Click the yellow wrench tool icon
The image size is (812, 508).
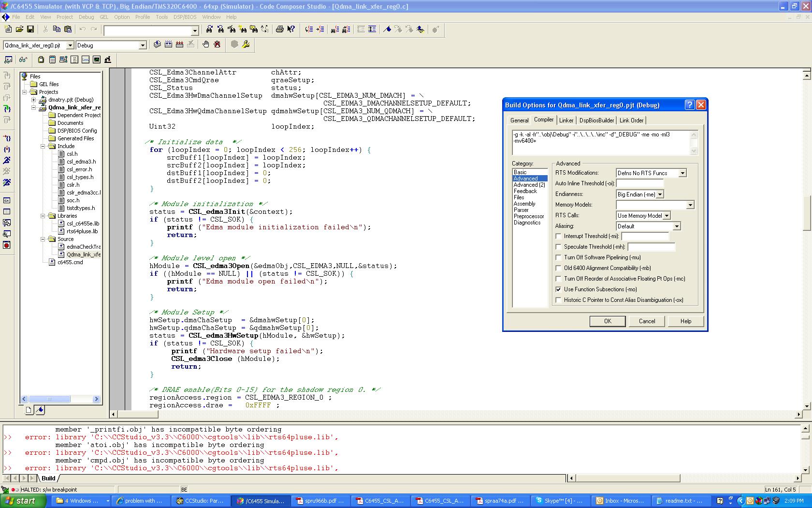coord(246,45)
